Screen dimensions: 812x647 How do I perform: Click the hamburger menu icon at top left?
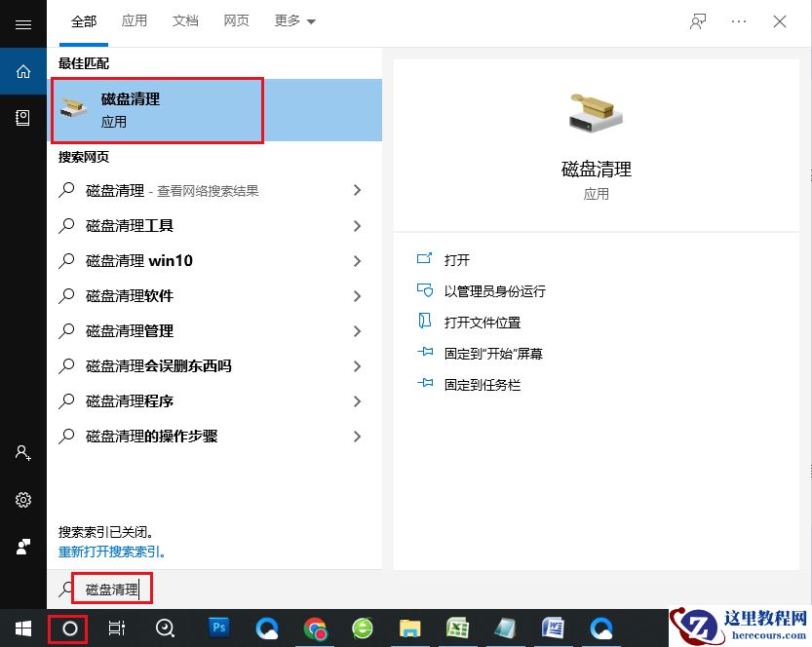tap(21, 23)
